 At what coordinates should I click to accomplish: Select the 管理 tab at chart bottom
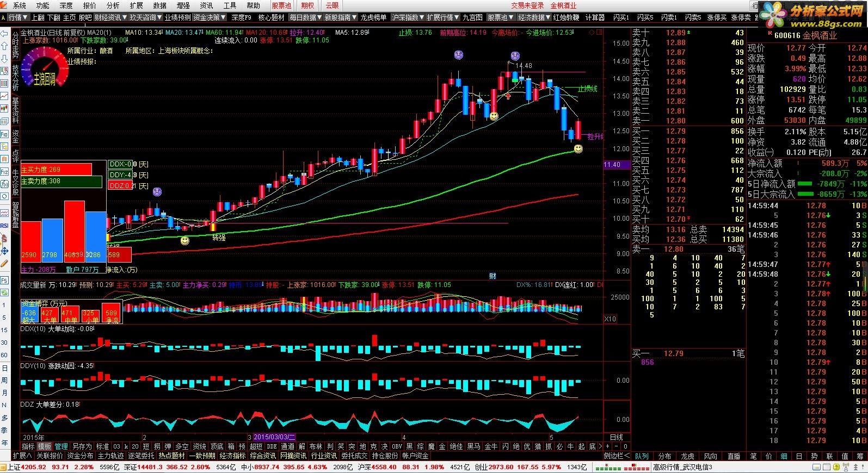[x=61, y=446]
